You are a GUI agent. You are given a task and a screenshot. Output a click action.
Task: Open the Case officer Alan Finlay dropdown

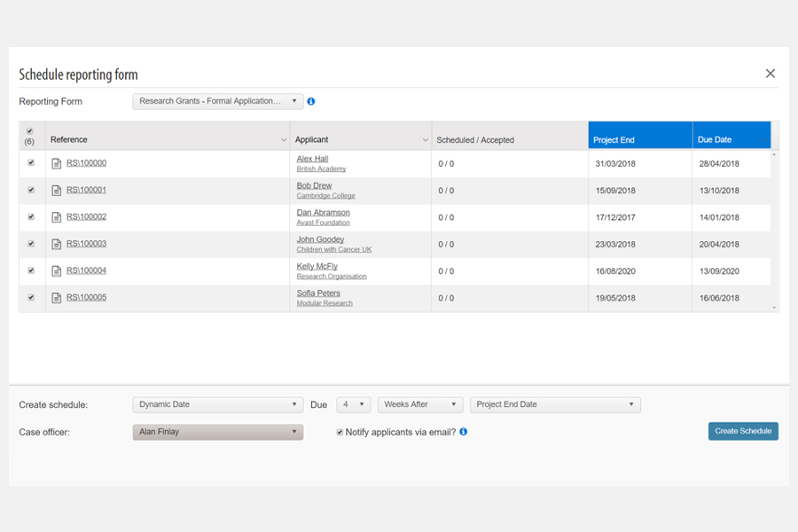(217, 432)
